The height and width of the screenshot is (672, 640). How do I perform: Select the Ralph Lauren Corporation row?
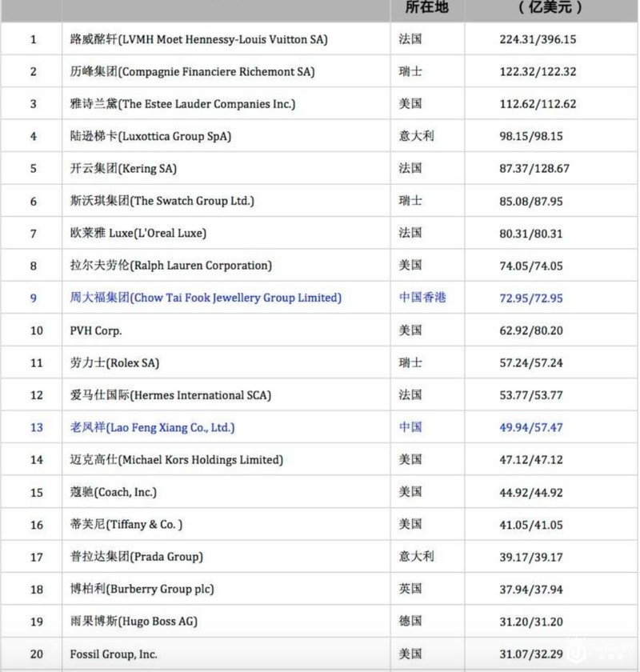pyautogui.click(x=170, y=265)
